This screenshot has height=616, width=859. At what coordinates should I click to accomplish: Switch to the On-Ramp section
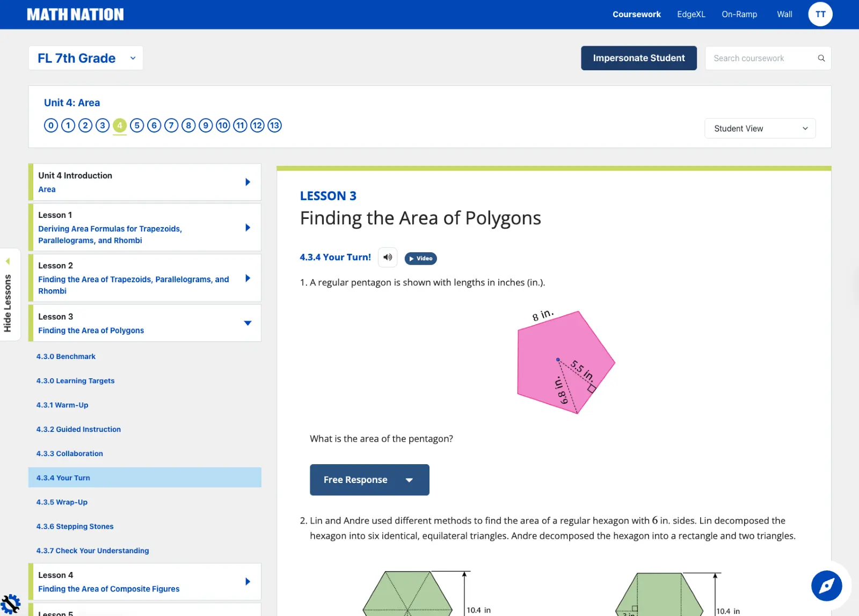pyautogui.click(x=739, y=14)
